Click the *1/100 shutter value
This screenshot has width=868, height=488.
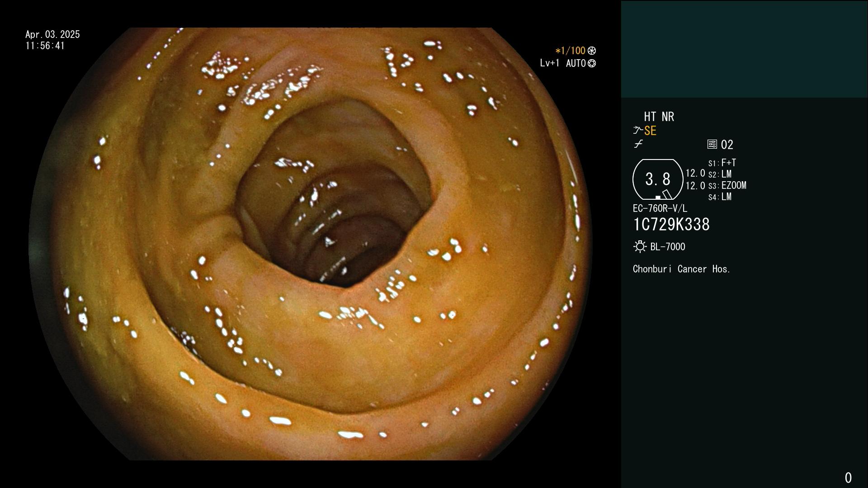point(570,51)
